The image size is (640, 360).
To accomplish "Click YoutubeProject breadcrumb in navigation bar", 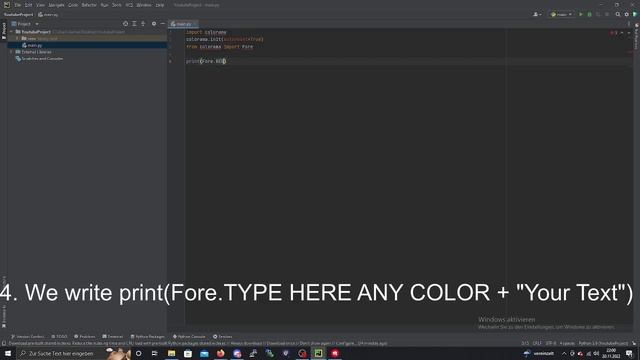I will pyautogui.click(x=18, y=14).
